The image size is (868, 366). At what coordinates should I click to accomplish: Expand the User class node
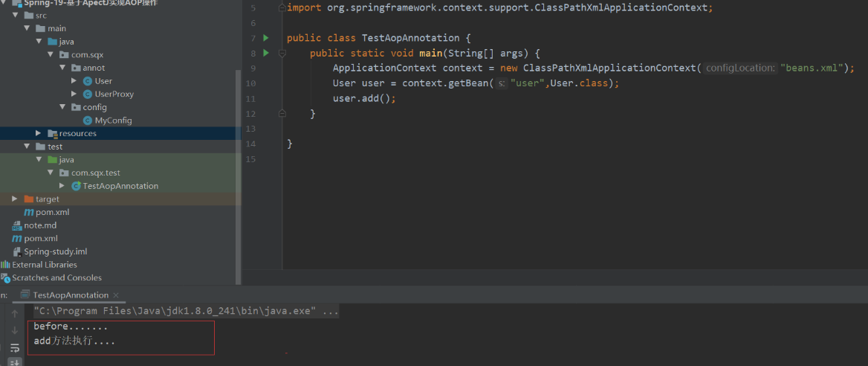[74, 81]
